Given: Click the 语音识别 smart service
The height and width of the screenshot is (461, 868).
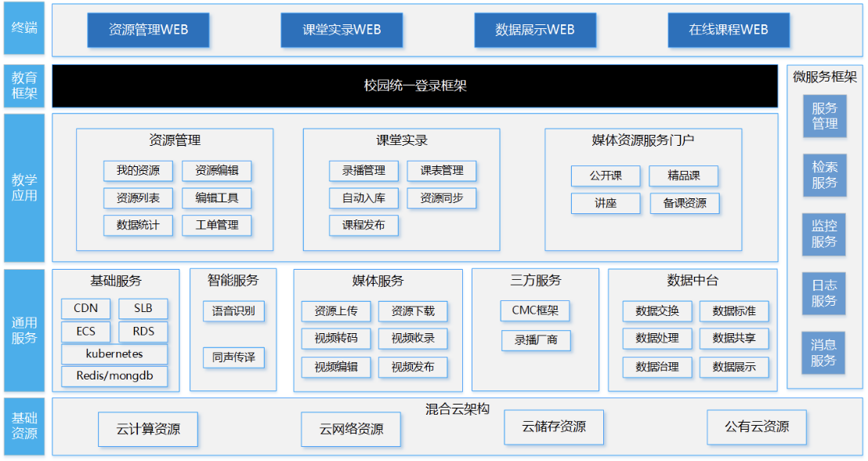Looking at the screenshot, I should tap(233, 311).
